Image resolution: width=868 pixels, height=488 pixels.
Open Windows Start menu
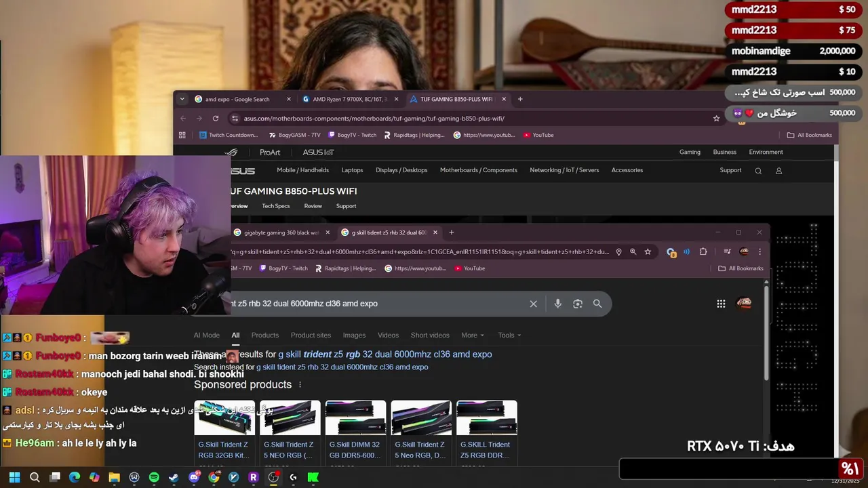coord(15,477)
